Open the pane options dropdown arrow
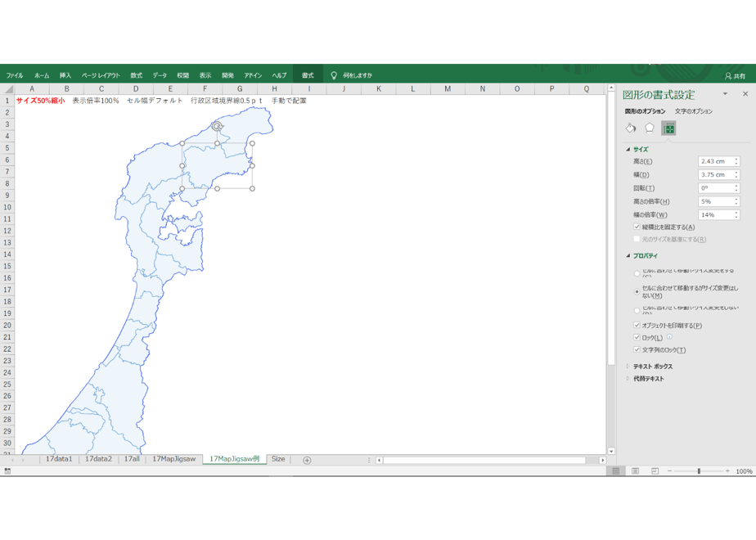 click(725, 94)
